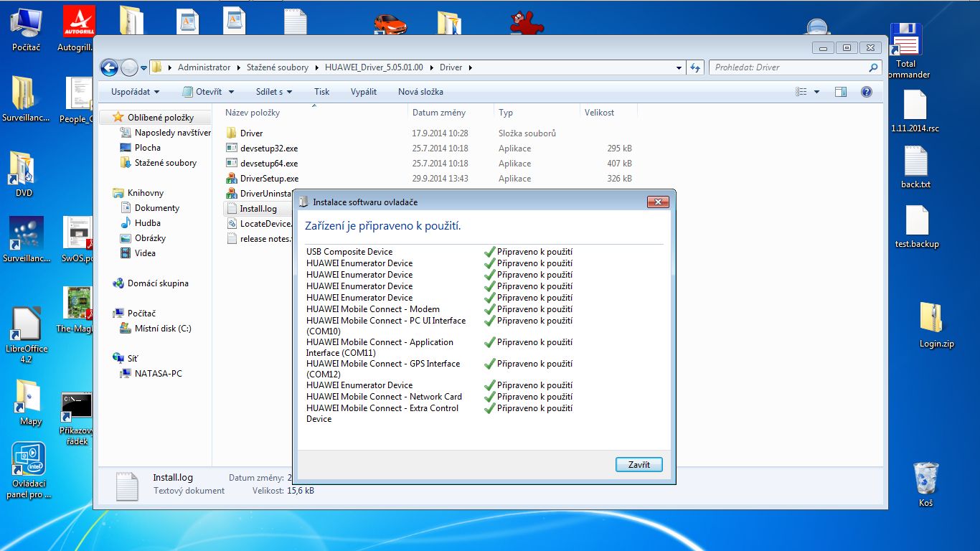Select the back.txt desktop file
The width and height of the screenshot is (980, 551).
pyautogui.click(x=915, y=168)
